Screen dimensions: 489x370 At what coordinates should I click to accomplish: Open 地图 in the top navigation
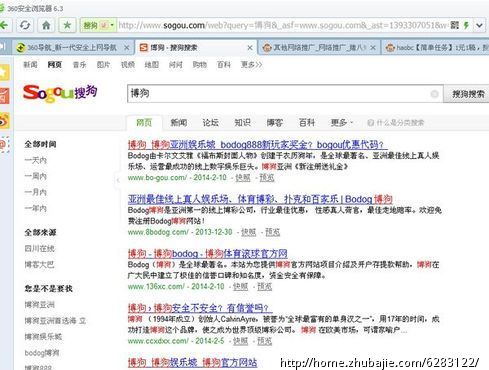click(x=152, y=65)
